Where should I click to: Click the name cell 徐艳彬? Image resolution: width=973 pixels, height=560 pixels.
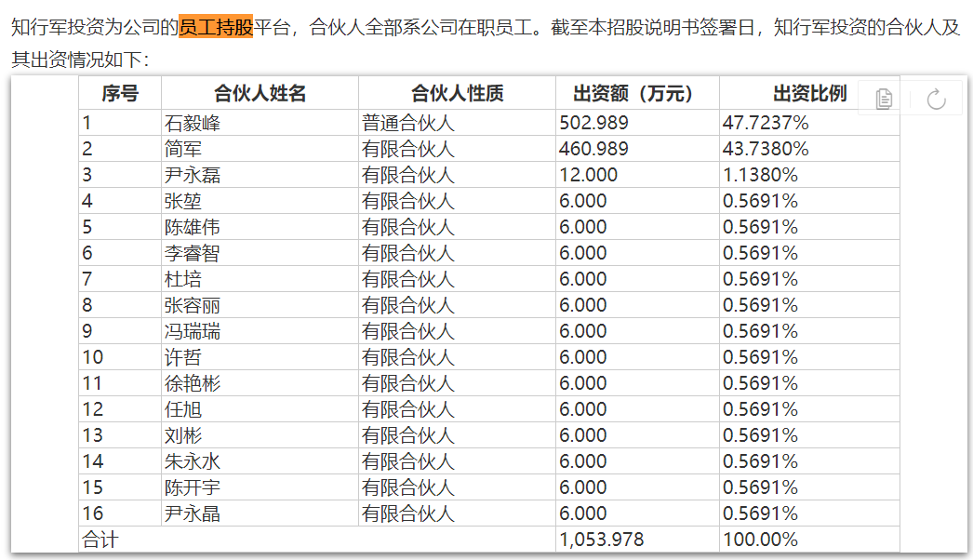point(260,383)
